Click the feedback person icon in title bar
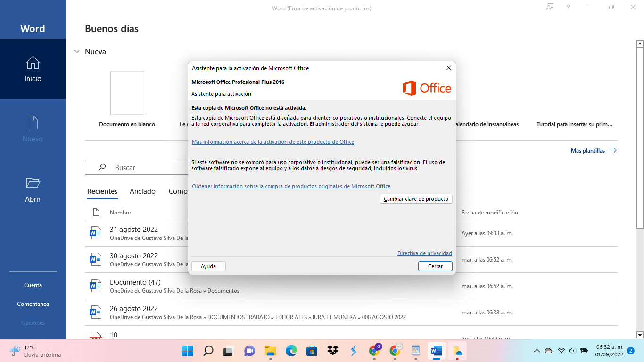The height and width of the screenshot is (362, 644). pos(550,7)
